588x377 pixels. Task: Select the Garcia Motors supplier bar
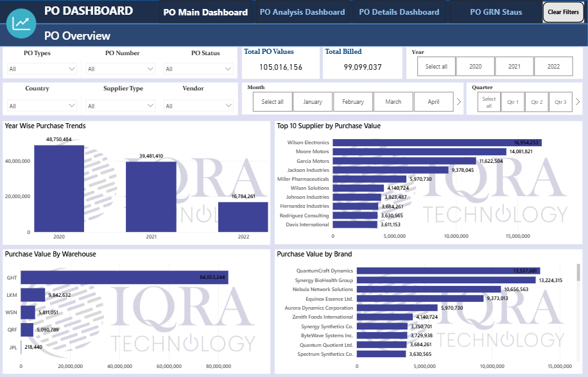click(404, 161)
